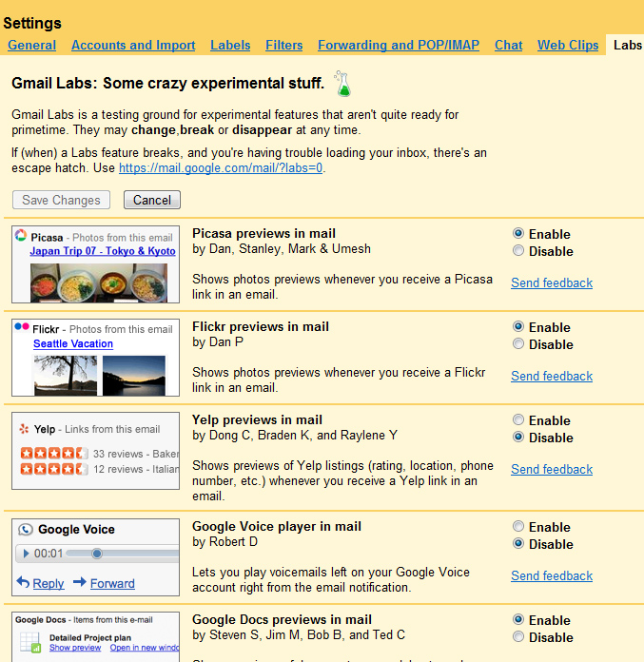Click the Flickr dots logo icon
Image resolution: width=644 pixels, height=662 pixels.
(x=22, y=326)
